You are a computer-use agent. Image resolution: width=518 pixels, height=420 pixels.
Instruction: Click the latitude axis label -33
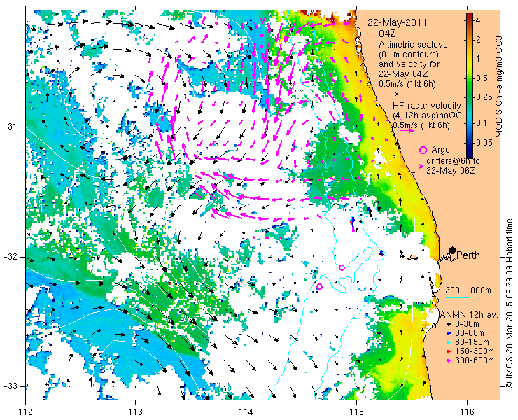10,386
